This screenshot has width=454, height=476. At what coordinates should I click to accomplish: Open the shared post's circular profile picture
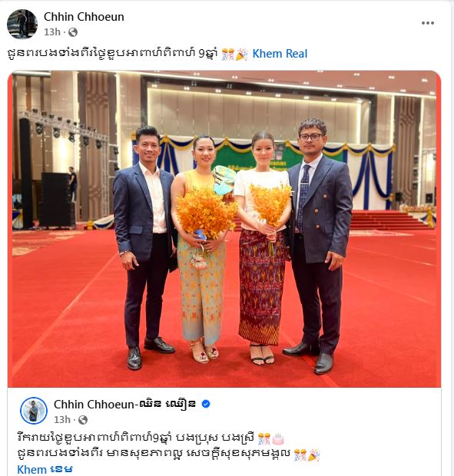(34, 411)
